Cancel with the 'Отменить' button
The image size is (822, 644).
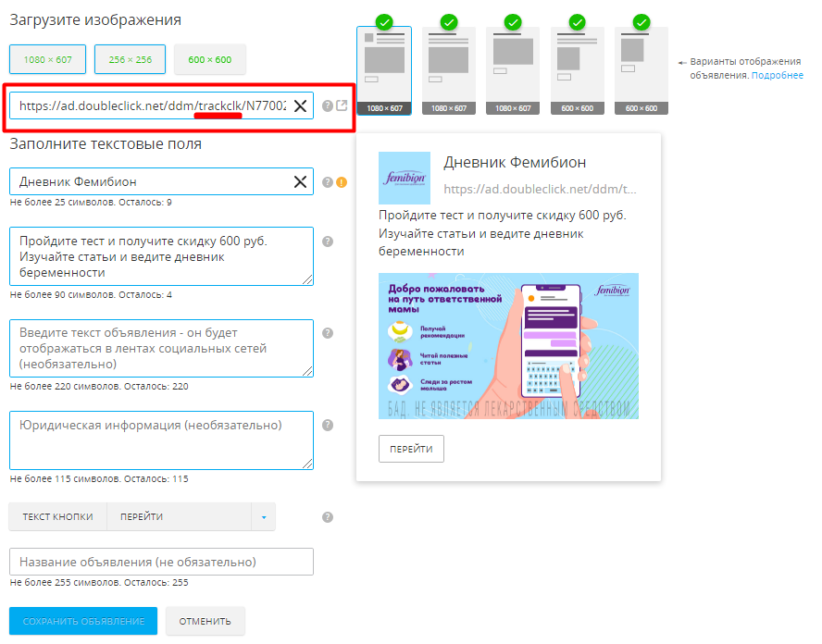(205, 621)
